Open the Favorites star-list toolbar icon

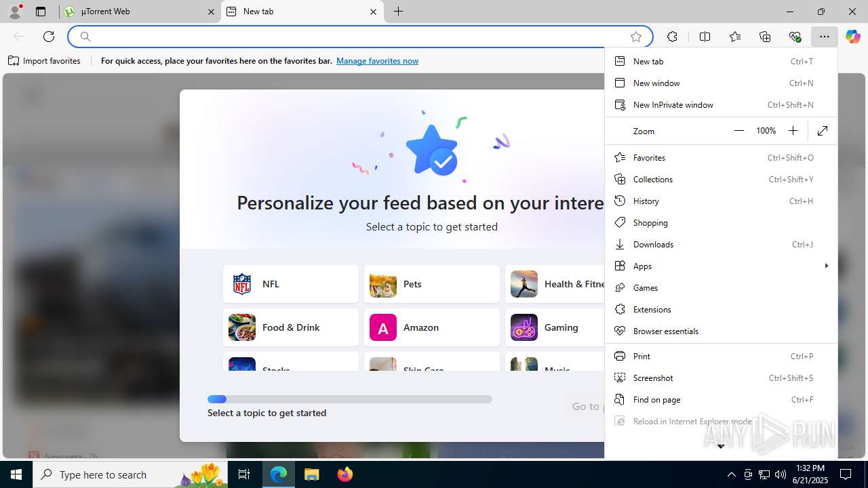[x=735, y=37]
